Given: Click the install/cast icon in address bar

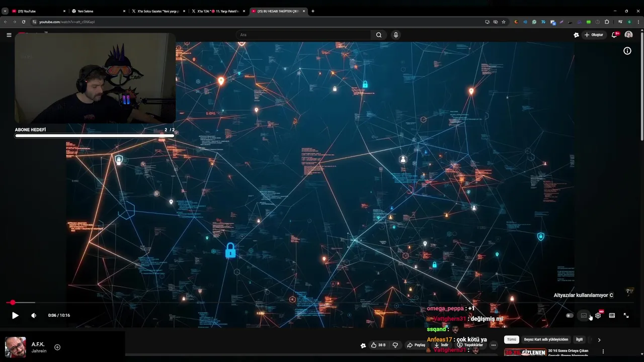Looking at the screenshot, I should [487, 22].
